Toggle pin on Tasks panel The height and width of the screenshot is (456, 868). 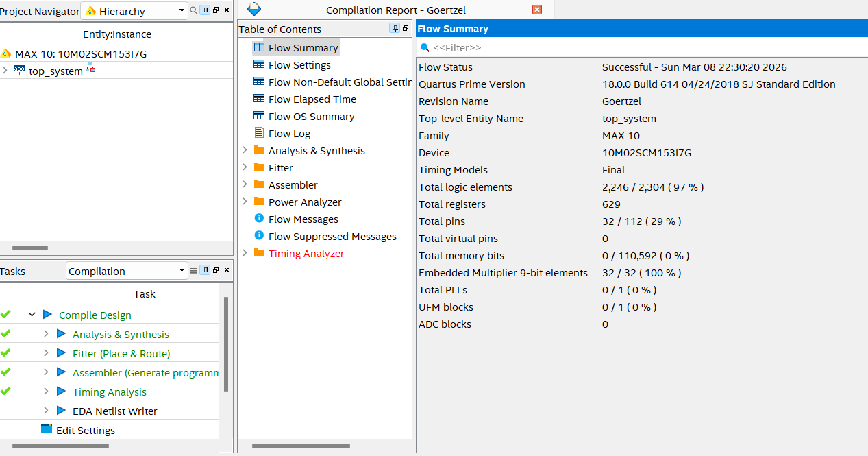click(x=205, y=271)
